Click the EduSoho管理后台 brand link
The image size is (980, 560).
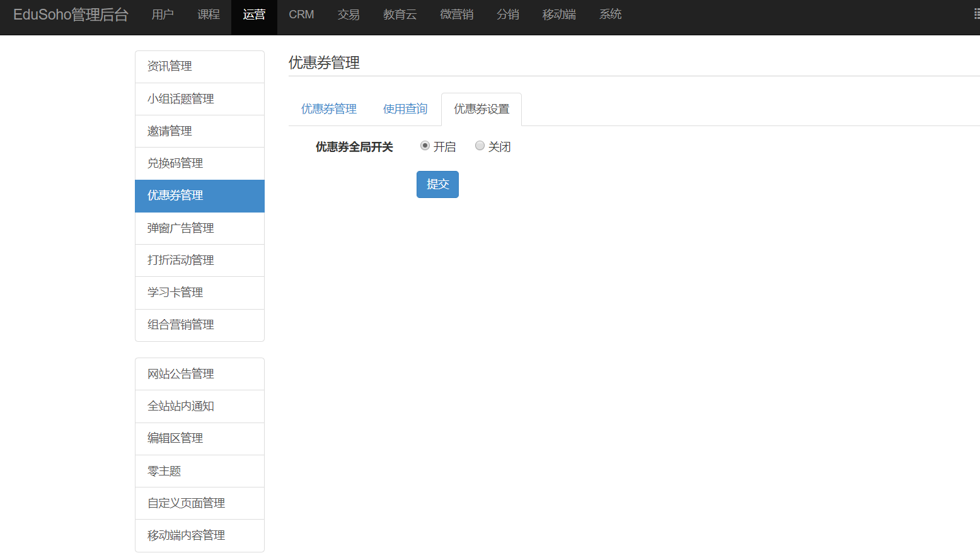[71, 15]
